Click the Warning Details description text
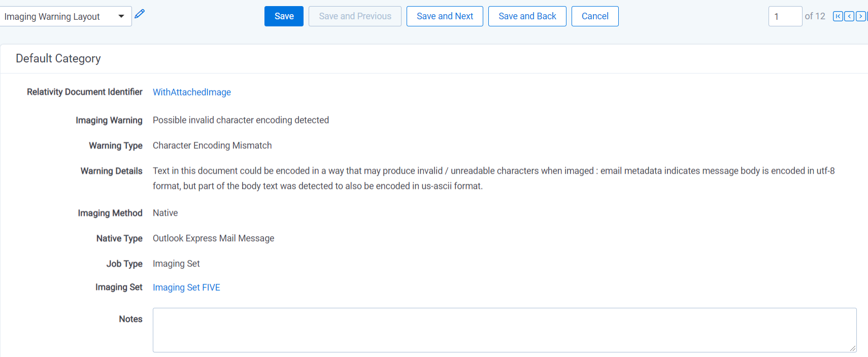Screen dimensions: 868x357 pos(493,178)
